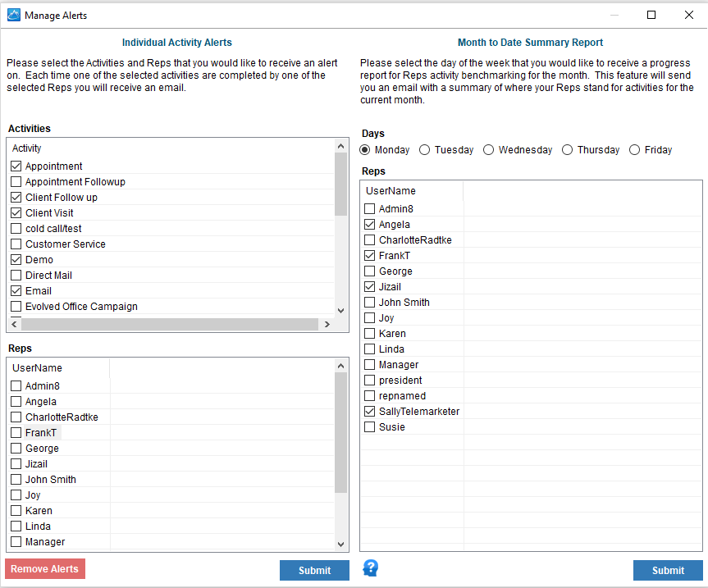Check the Customer Service activity
Image resolution: width=708 pixels, height=588 pixels.
click(16, 244)
